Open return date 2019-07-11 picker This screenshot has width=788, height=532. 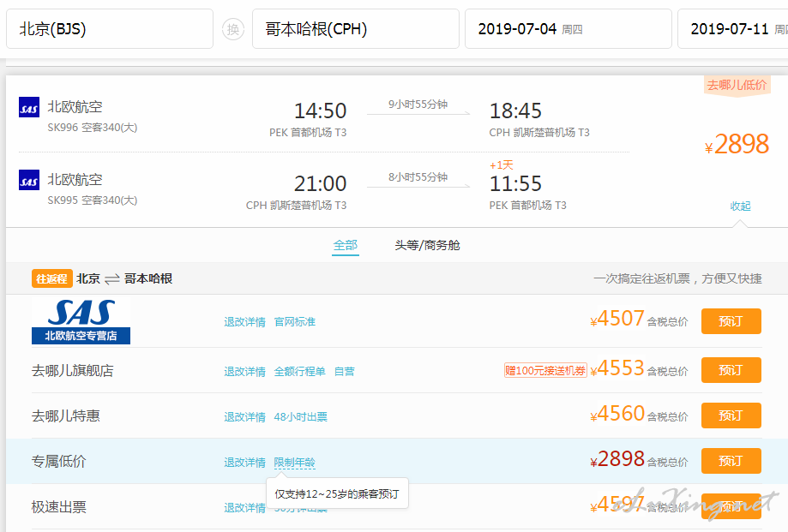click(x=733, y=28)
